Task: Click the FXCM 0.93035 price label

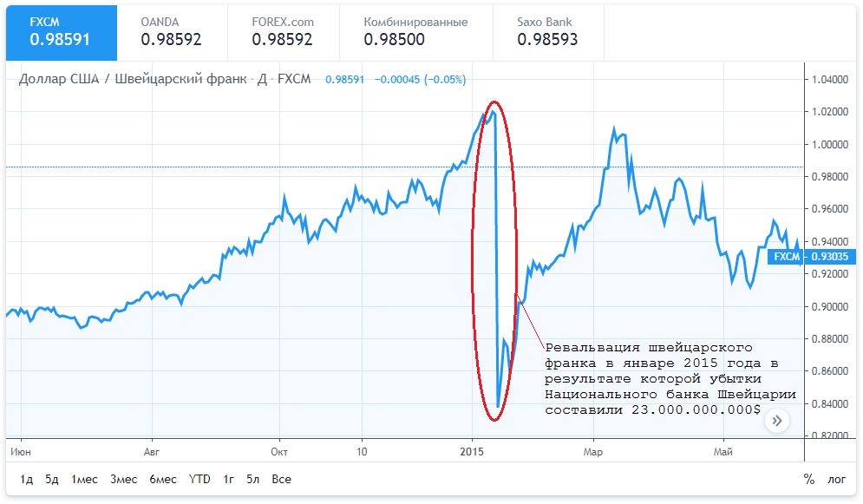Action: [x=805, y=257]
